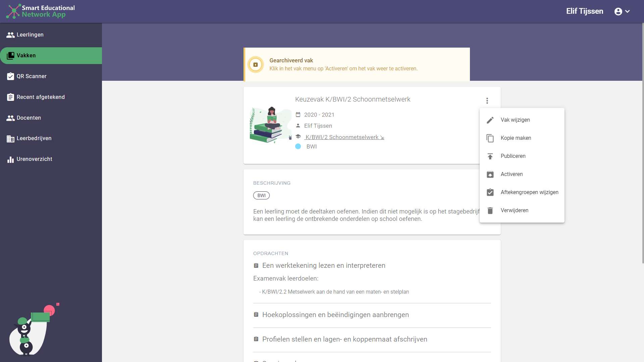Go to Recent afgetekend
Viewport: 644px width, 362px height.
point(51,97)
